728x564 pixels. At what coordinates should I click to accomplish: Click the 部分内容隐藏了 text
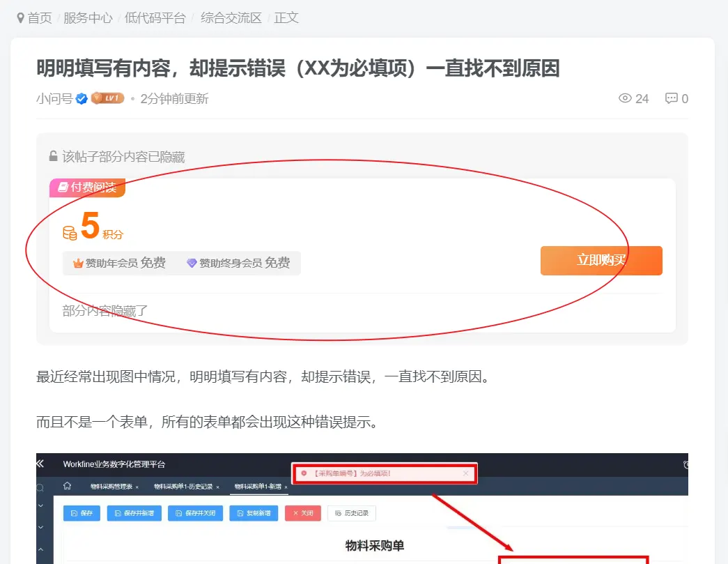tap(105, 311)
